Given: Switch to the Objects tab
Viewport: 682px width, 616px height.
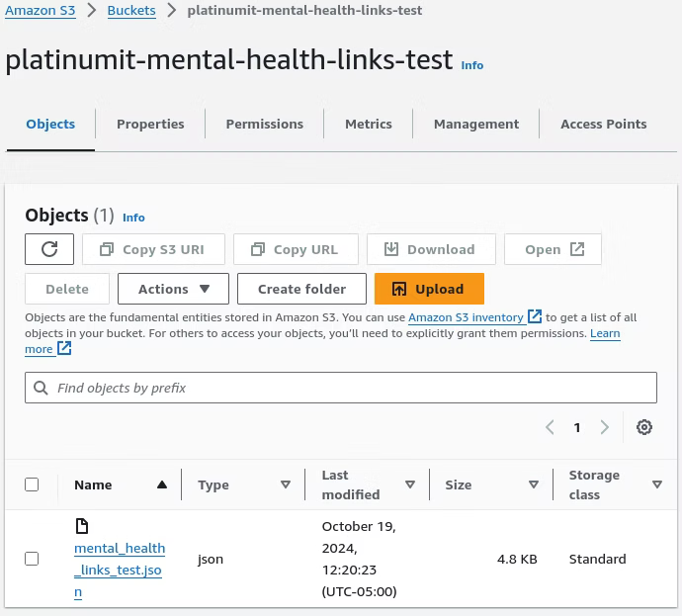Looking at the screenshot, I should click(50, 124).
